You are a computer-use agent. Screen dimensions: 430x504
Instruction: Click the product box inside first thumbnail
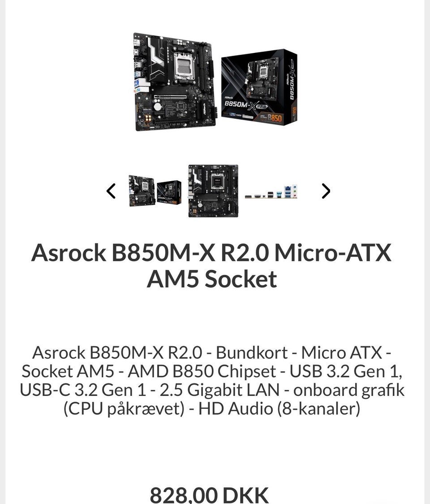(x=169, y=192)
